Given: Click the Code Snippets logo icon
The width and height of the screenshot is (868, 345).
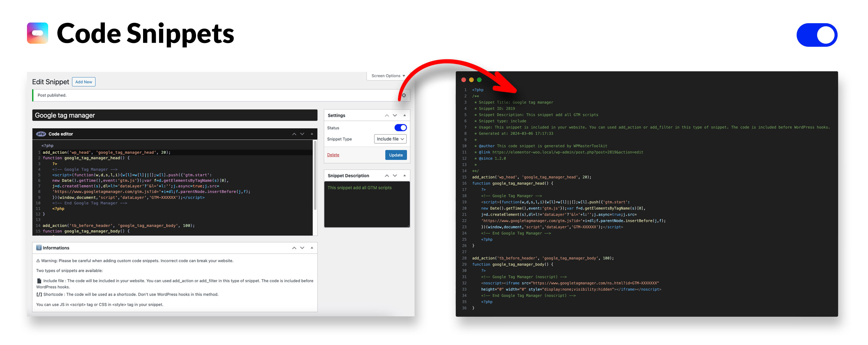Looking at the screenshot, I should pos(38,33).
